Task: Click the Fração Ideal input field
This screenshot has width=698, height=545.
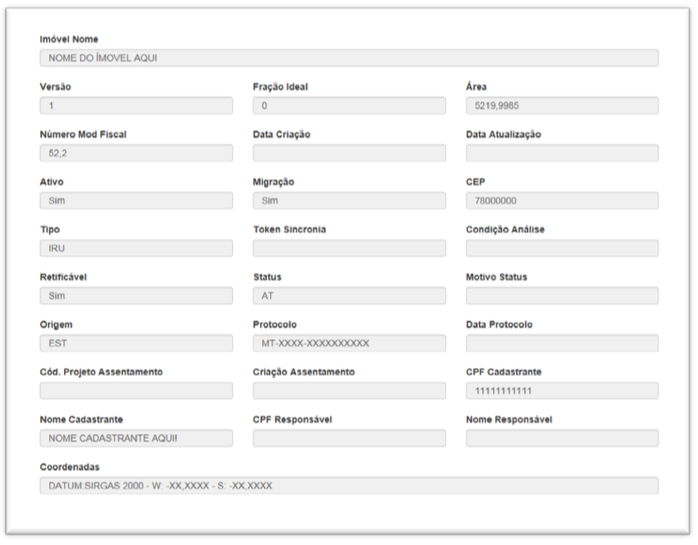Action: pos(349,105)
